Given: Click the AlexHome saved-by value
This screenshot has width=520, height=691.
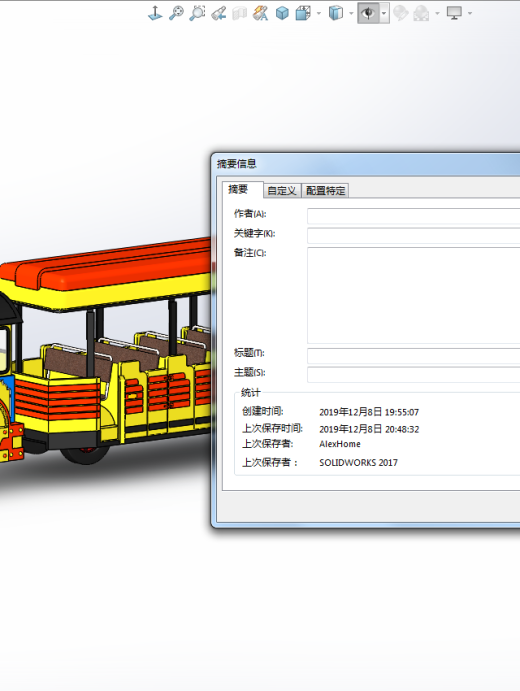Looking at the screenshot, I should [340, 444].
